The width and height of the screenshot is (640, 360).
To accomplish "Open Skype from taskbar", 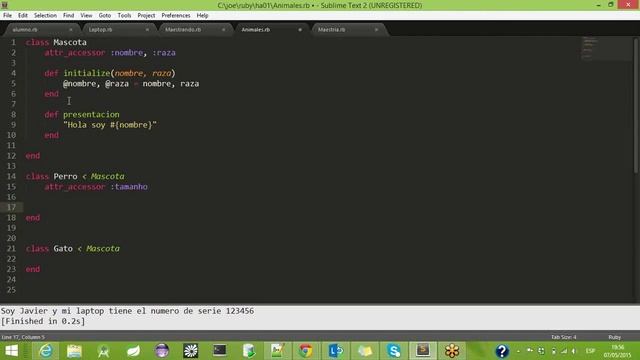I will [393, 351].
